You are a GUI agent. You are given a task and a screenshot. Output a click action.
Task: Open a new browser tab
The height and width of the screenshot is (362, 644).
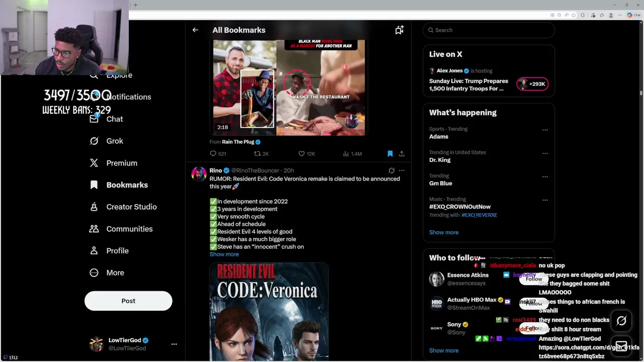[135, 5]
